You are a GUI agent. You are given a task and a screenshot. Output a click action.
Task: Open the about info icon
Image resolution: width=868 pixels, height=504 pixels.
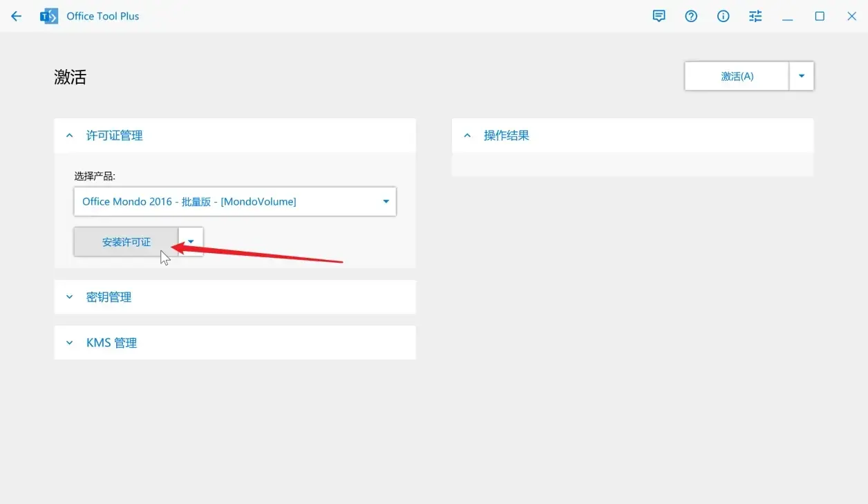(723, 17)
